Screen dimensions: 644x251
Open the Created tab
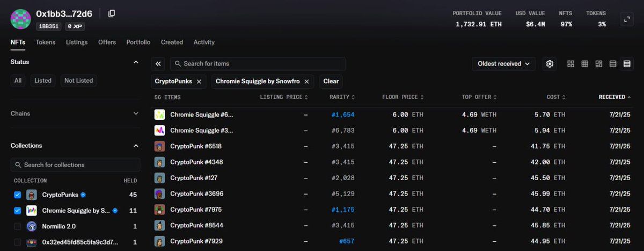tap(172, 42)
